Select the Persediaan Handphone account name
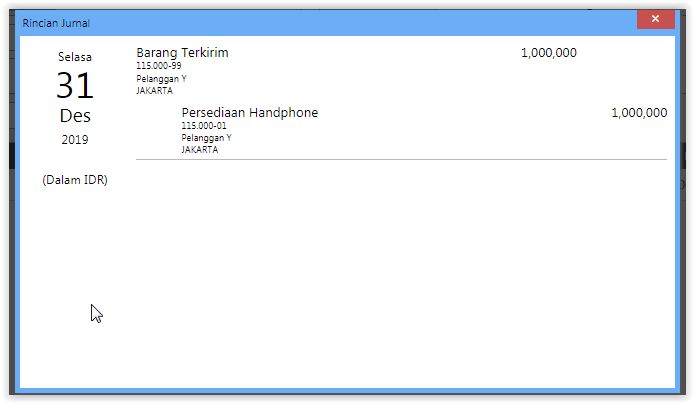This screenshot has width=694, height=403. point(249,113)
